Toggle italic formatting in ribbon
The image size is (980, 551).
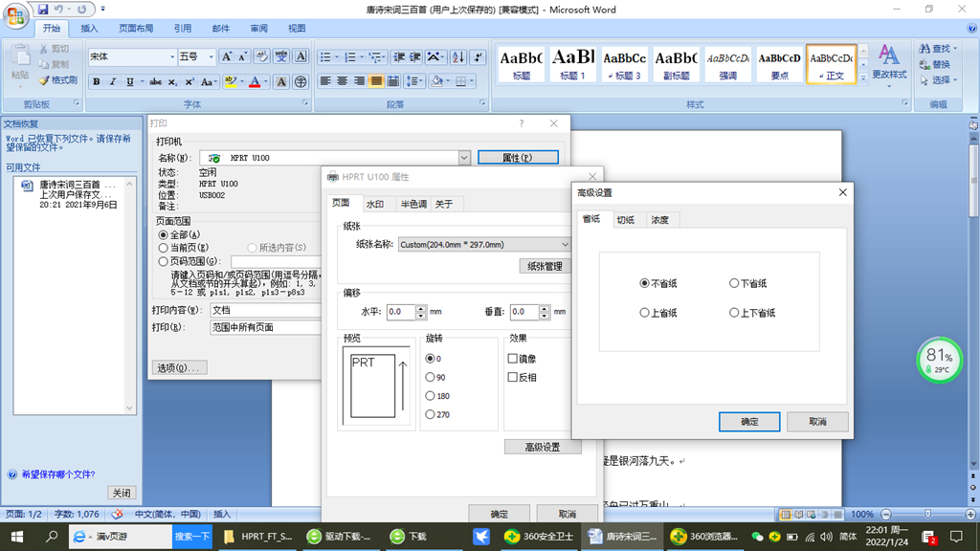[x=113, y=82]
